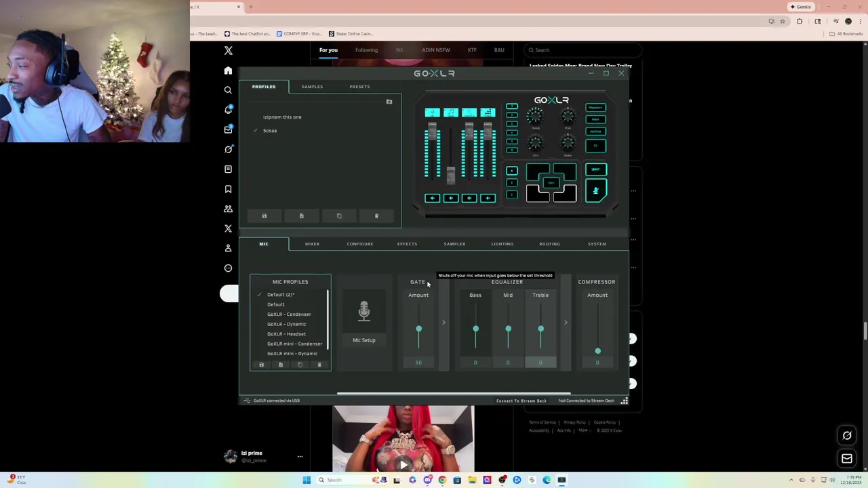Click the Music channel display on GoXLR
868x488 pixels.
click(450, 113)
